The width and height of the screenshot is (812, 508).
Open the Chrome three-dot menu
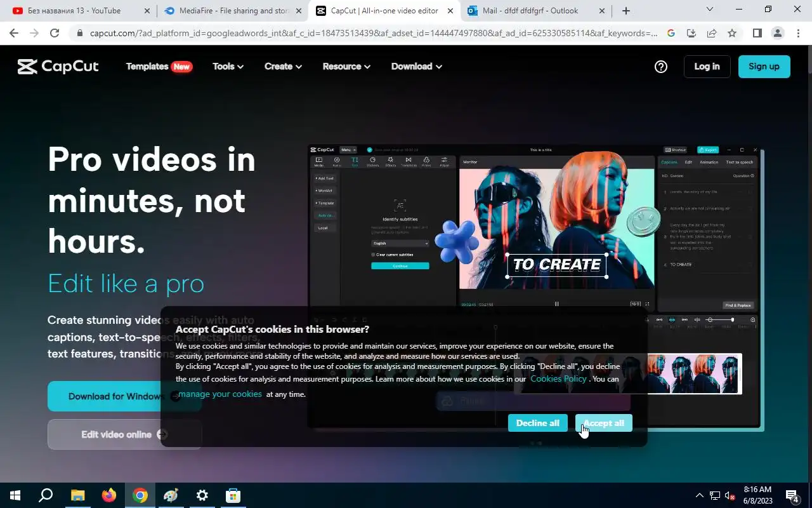(797, 33)
